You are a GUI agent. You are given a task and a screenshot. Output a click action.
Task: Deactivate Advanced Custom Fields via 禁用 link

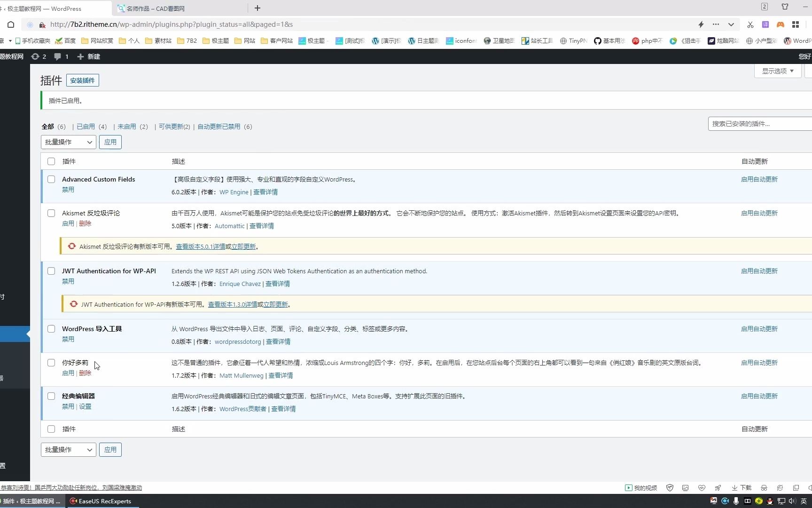pos(68,190)
